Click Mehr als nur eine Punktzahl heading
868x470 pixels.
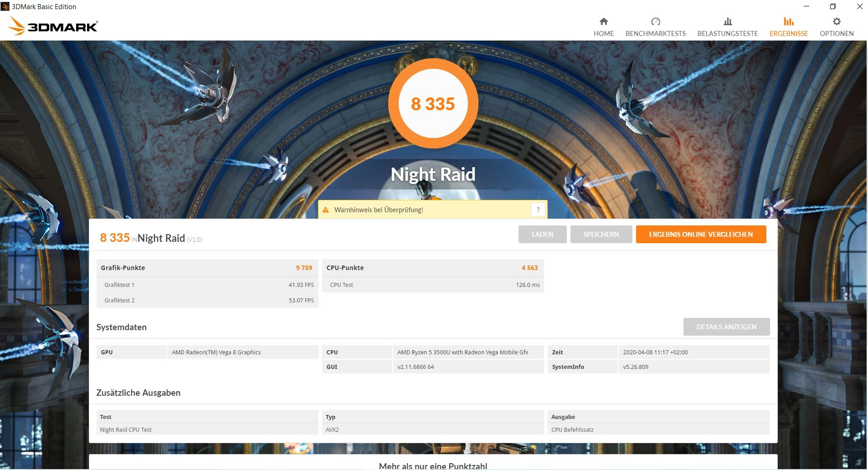pos(433,465)
